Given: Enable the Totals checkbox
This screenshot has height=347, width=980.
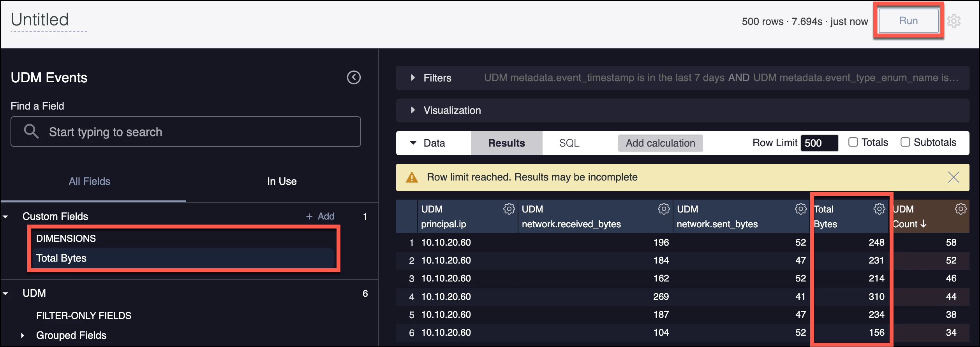Looking at the screenshot, I should point(853,142).
